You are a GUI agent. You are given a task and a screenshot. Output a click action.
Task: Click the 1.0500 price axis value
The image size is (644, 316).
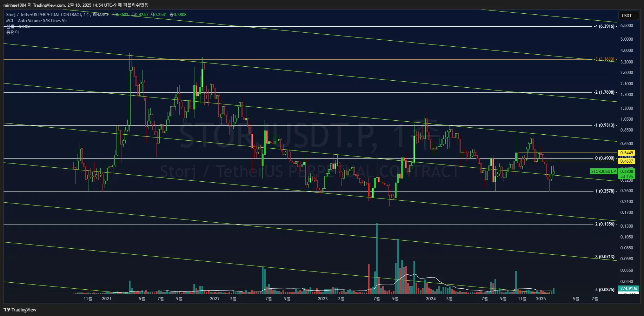(627, 119)
